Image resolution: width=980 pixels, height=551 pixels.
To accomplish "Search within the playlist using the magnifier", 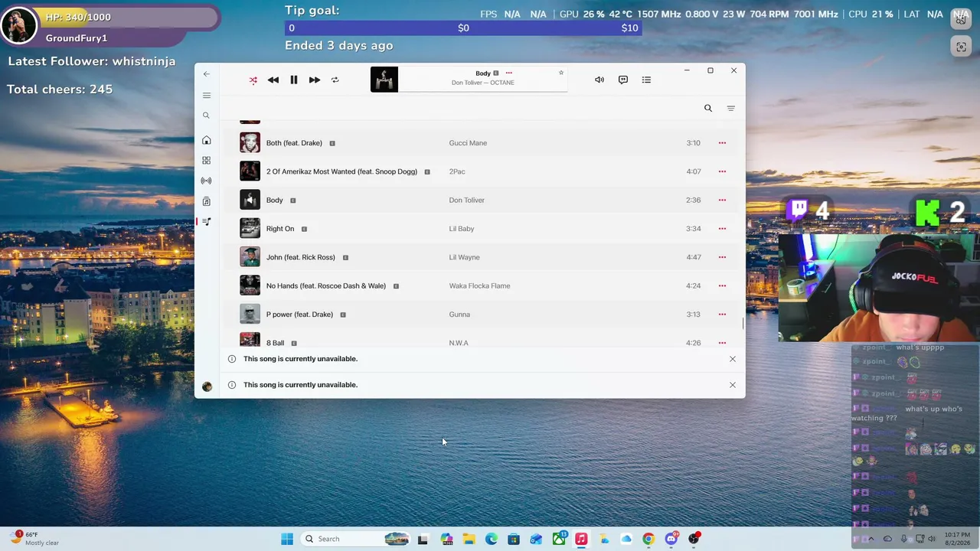I will 708,109.
